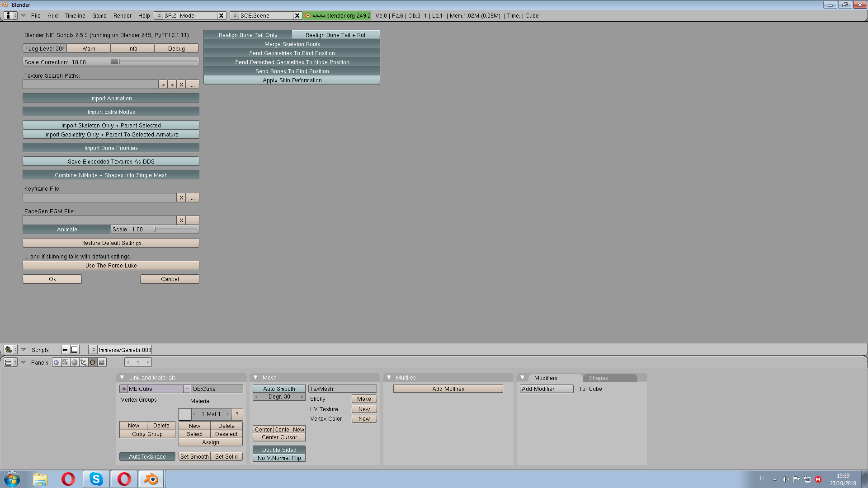Toggle Double Sided mesh option
This screenshot has height=488, width=868.
pyautogui.click(x=279, y=450)
